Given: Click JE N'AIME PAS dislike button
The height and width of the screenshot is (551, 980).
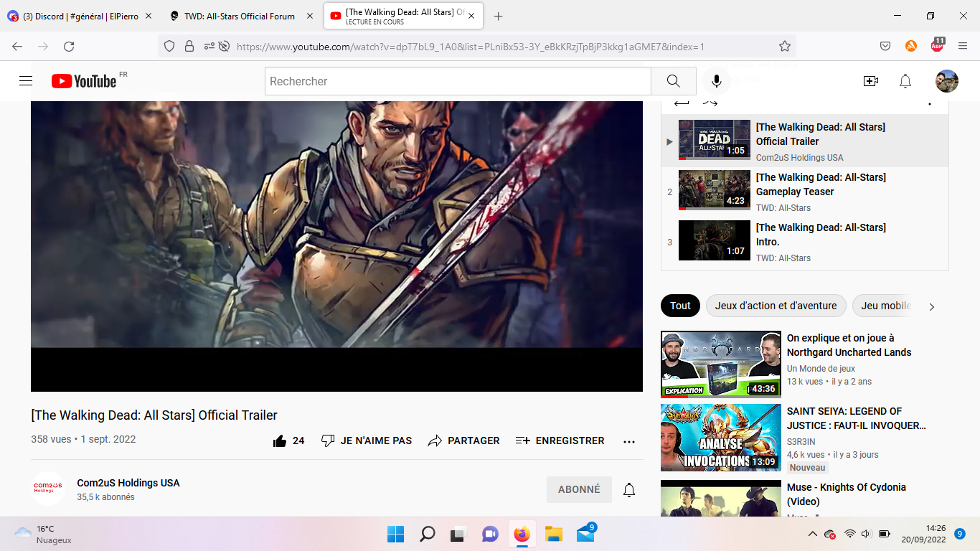Looking at the screenshot, I should 367,441.
